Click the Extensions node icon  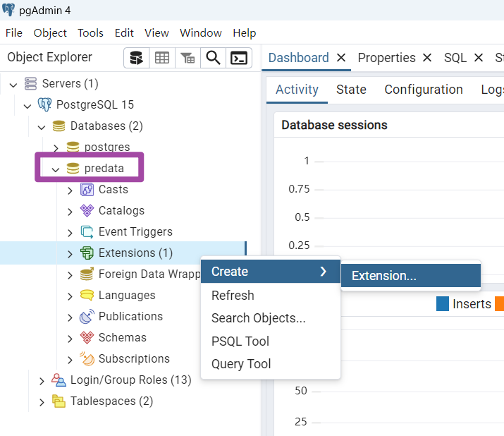(x=87, y=253)
